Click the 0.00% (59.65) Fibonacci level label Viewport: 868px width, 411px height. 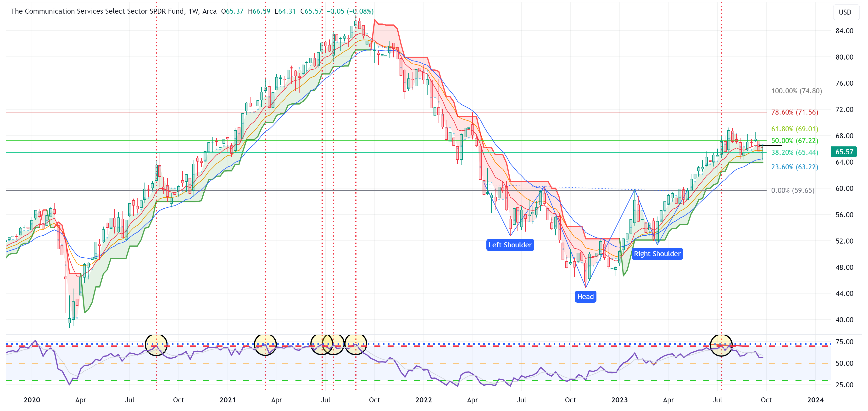click(793, 190)
